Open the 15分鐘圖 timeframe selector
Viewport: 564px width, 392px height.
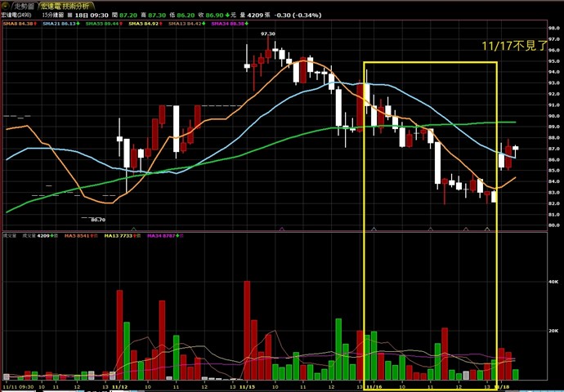[x=53, y=15]
